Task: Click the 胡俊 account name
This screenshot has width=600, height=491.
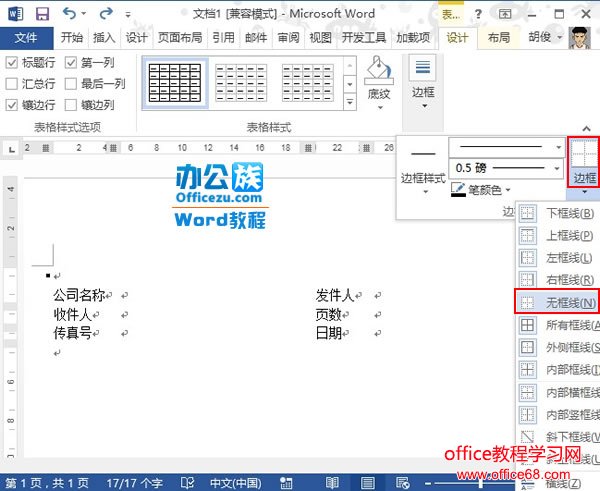Action: coord(540,37)
